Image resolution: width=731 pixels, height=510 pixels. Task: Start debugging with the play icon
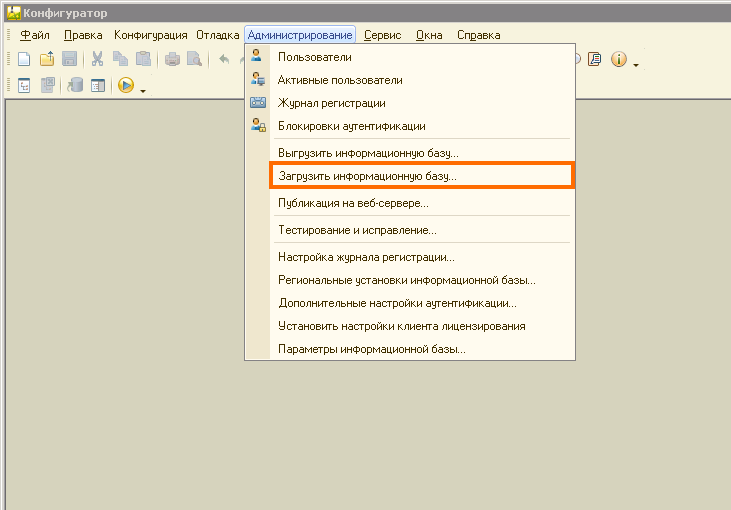[126, 86]
